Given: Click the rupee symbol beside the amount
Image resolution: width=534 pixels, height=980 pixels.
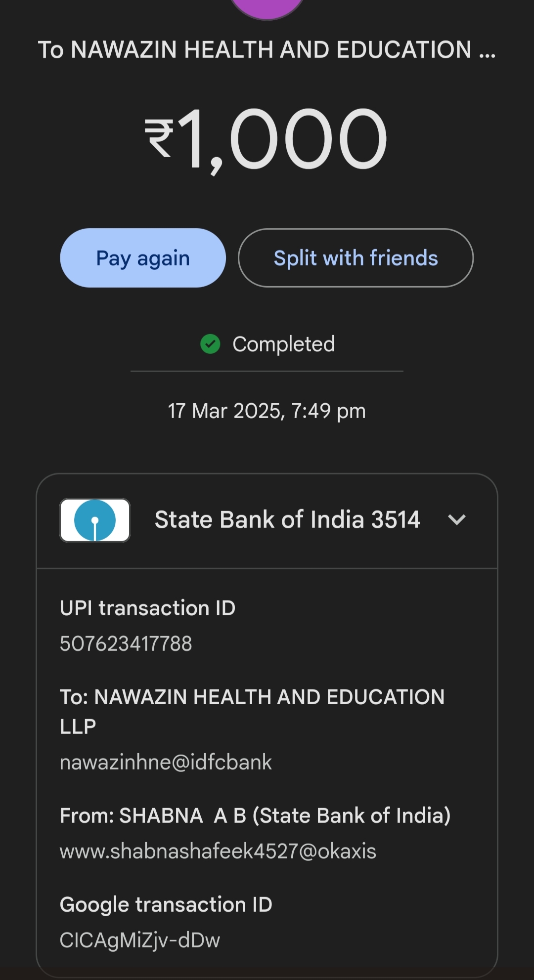Looking at the screenshot, I should (x=159, y=138).
